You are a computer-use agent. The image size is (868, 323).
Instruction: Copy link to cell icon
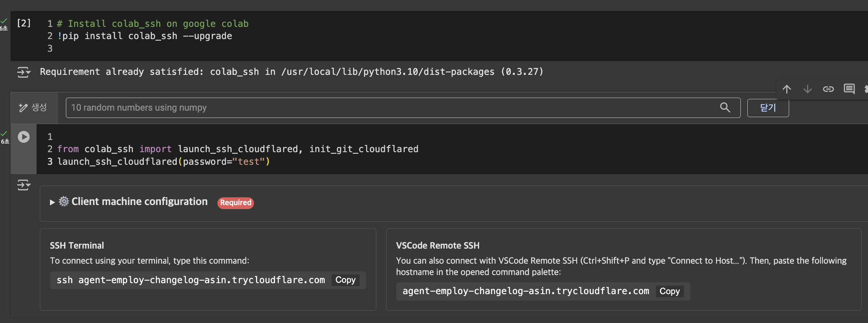828,89
